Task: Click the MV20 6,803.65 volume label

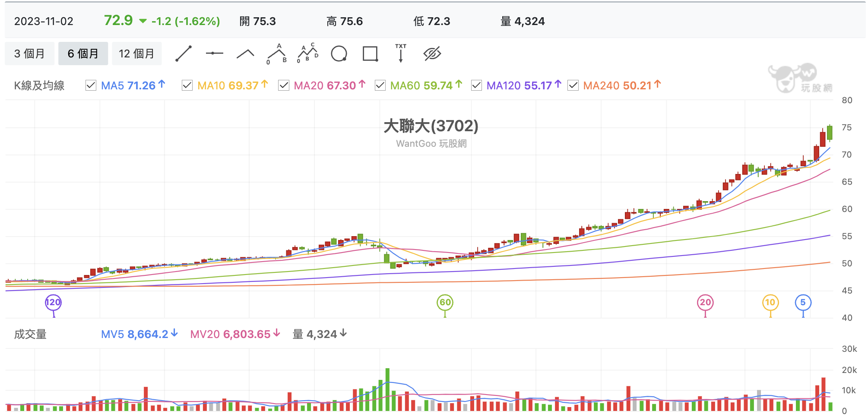Action: (x=235, y=334)
